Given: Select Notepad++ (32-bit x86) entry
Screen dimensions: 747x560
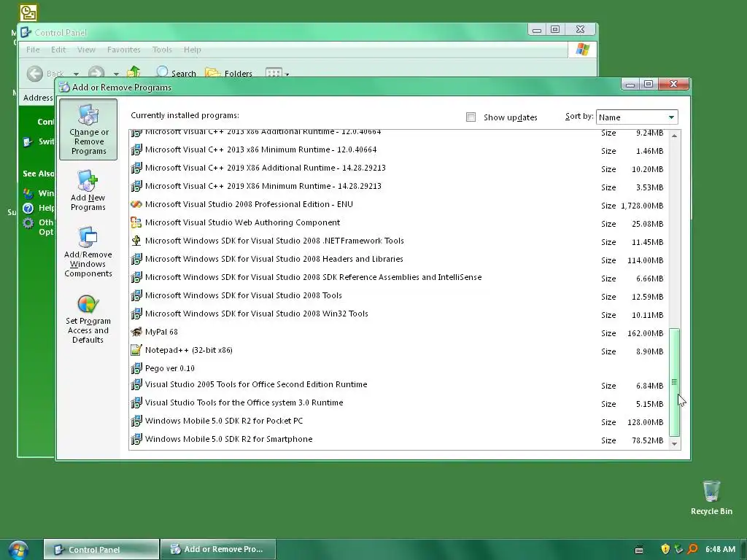Looking at the screenshot, I should coord(189,350).
